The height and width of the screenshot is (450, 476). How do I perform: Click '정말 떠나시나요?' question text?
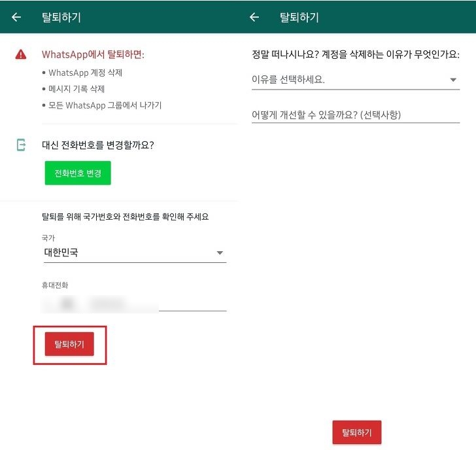[x=285, y=54]
